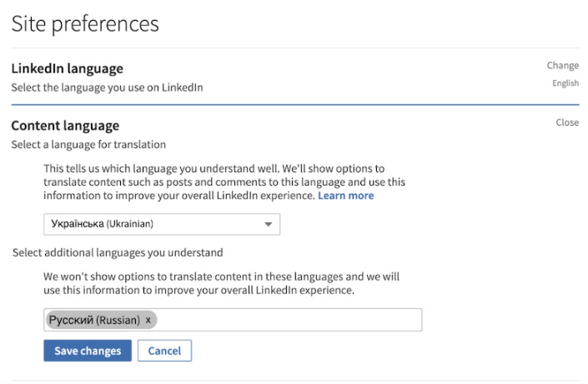The width and height of the screenshot is (588, 384).
Task: Cancel the content language changes
Action: tap(164, 351)
